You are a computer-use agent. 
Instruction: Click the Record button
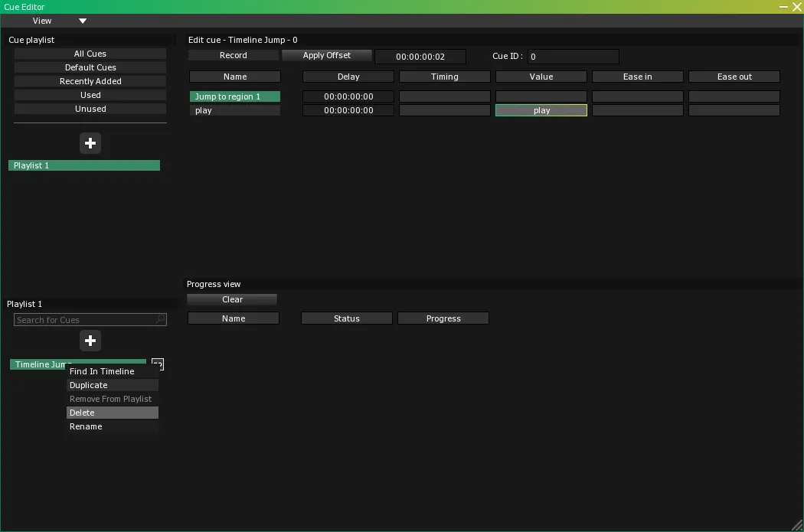234,55
